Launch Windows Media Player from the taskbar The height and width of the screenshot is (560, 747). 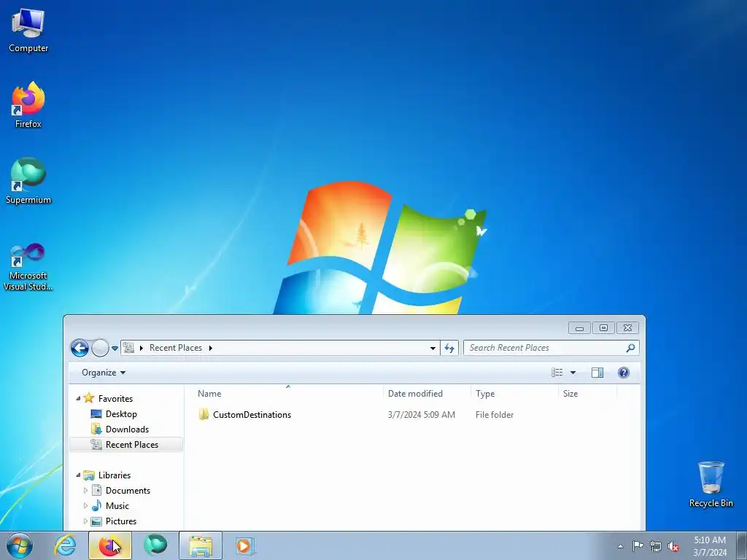pos(245,545)
